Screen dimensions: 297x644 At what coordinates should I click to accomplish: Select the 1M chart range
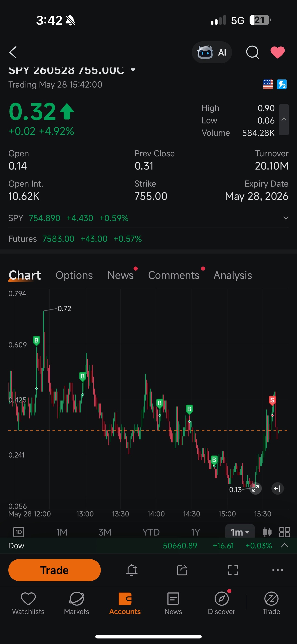coord(62,532)
